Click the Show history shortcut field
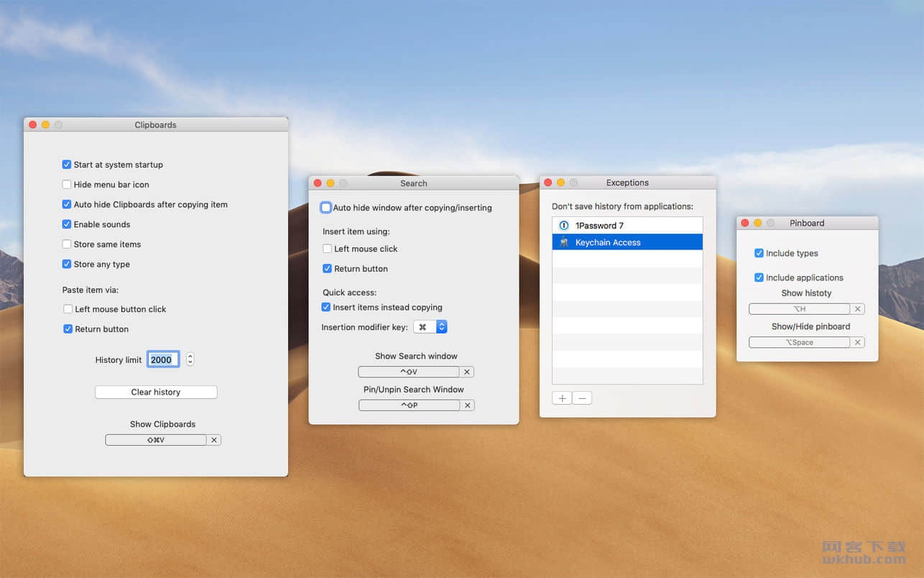The image size is (924, 578). 800,309
